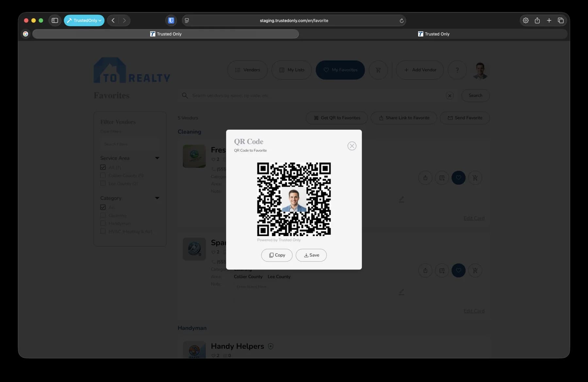Viewport: 588px width, 382px height.
Task: Collapse Service Area filter section
Action: 157,158
